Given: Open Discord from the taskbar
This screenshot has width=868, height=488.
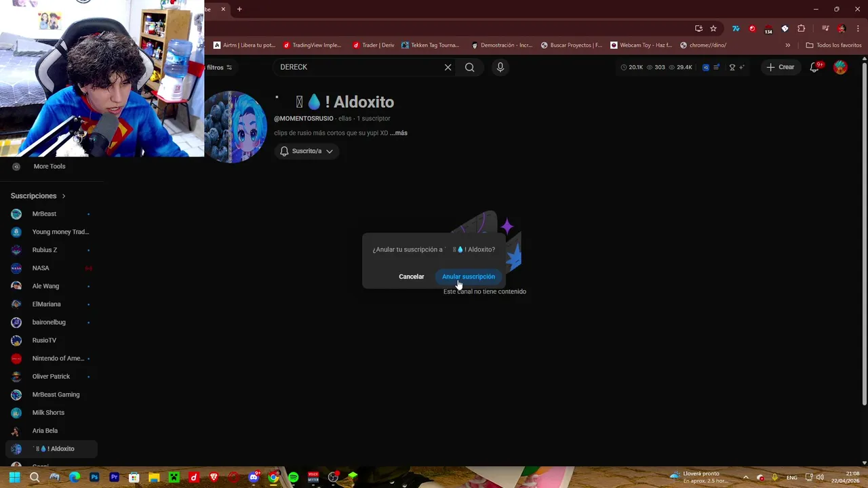Looking at the screenshot, I should click(254, 477).
